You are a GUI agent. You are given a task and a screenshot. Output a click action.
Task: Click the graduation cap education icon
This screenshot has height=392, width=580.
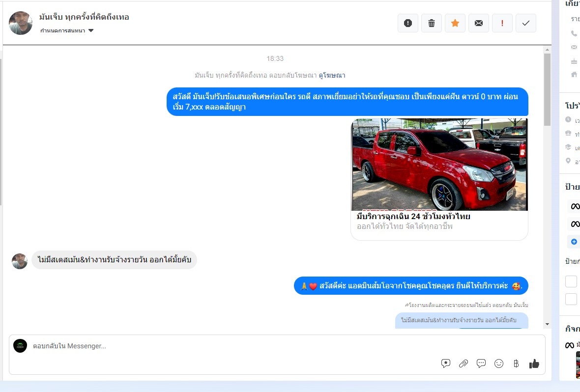tap(568, 147)
